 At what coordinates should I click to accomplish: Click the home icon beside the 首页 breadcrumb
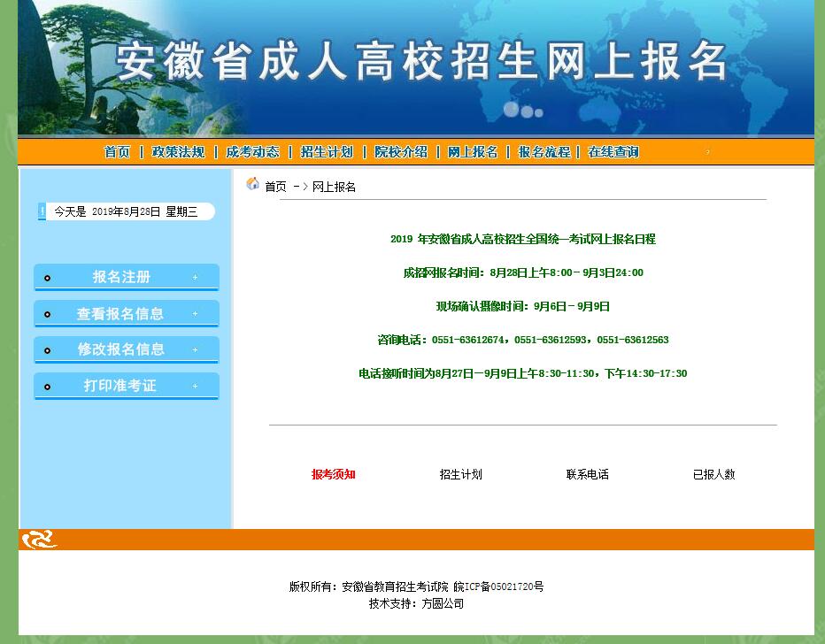point(252,184)
